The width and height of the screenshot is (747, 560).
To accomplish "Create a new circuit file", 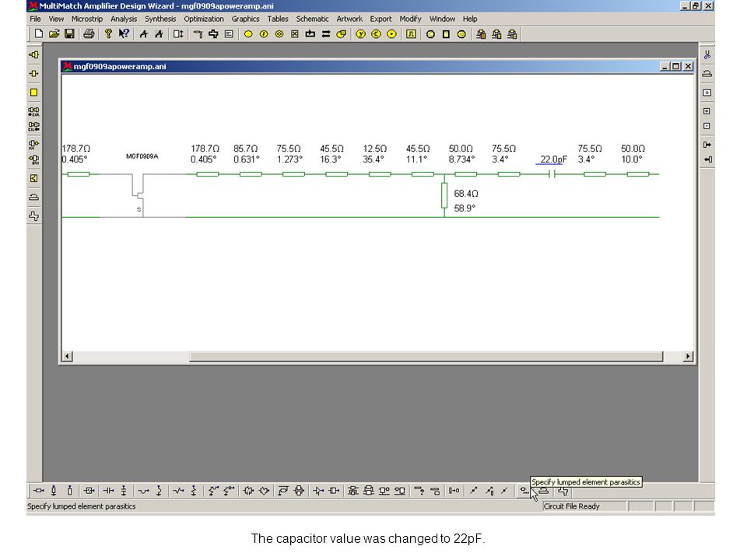I will coord(39,33).
